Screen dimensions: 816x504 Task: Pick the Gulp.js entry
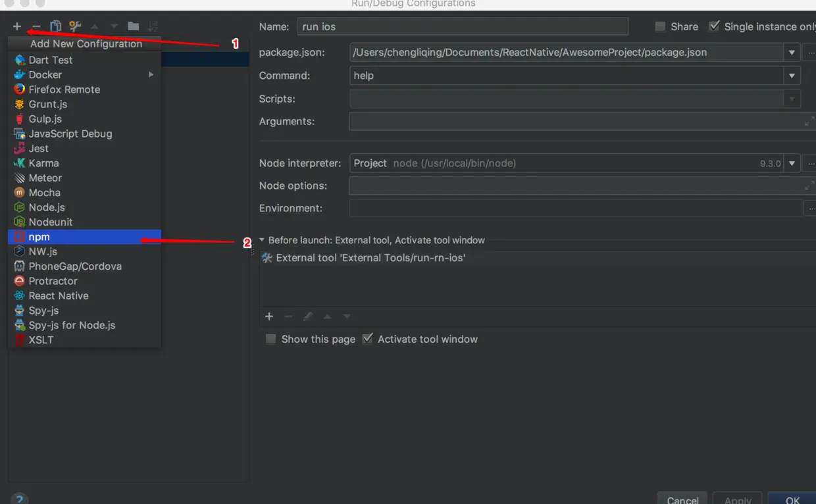coord(84,119)
